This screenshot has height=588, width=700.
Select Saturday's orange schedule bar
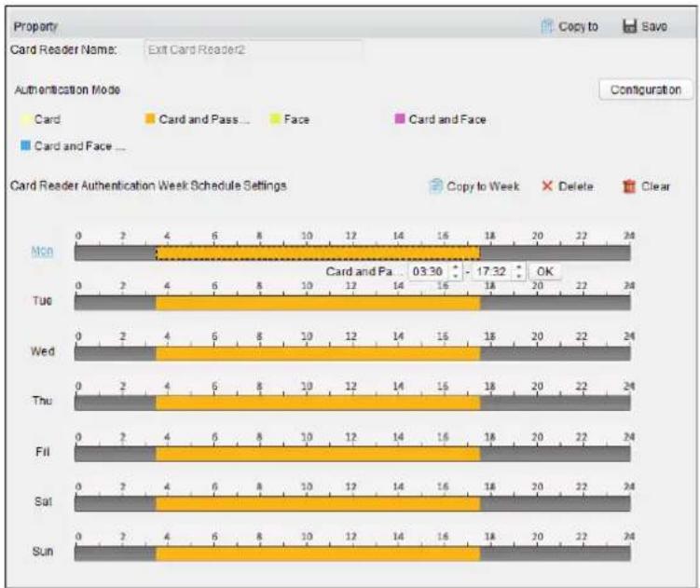[318, 504]
